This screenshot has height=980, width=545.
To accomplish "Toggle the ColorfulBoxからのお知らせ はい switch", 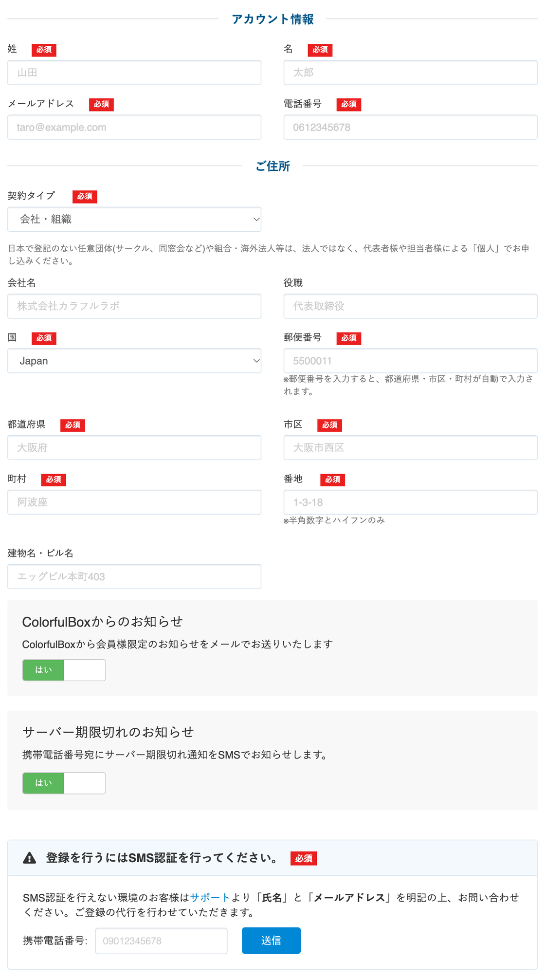I will pyautogui.click(x=64, y=670).
